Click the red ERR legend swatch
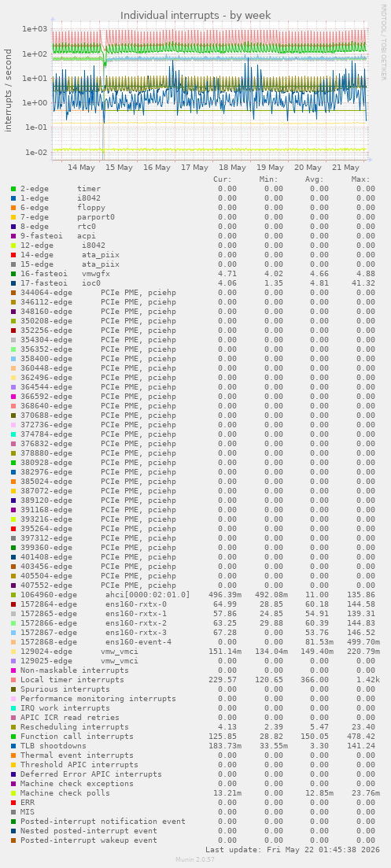The height and width of the screenshot is (868, 391). point(13,802)
